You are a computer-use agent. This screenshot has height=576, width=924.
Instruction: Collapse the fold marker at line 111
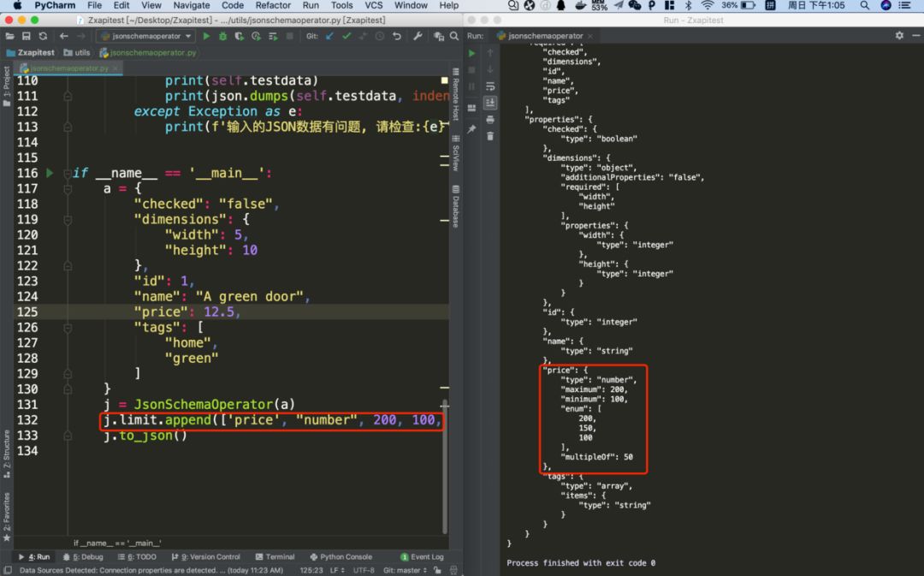pyautogui.click(x=68, y=96)
